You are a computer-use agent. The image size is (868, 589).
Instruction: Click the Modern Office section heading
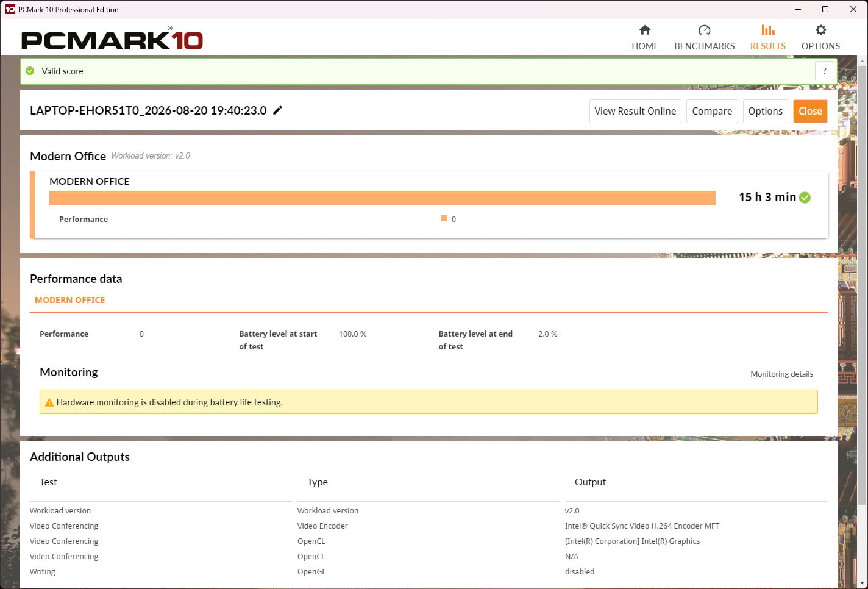[68, 156]
